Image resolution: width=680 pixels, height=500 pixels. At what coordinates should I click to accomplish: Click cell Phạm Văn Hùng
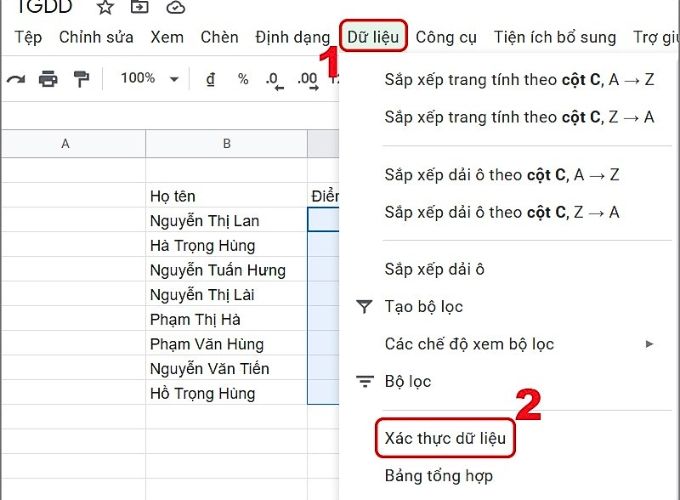pos(226,344)
